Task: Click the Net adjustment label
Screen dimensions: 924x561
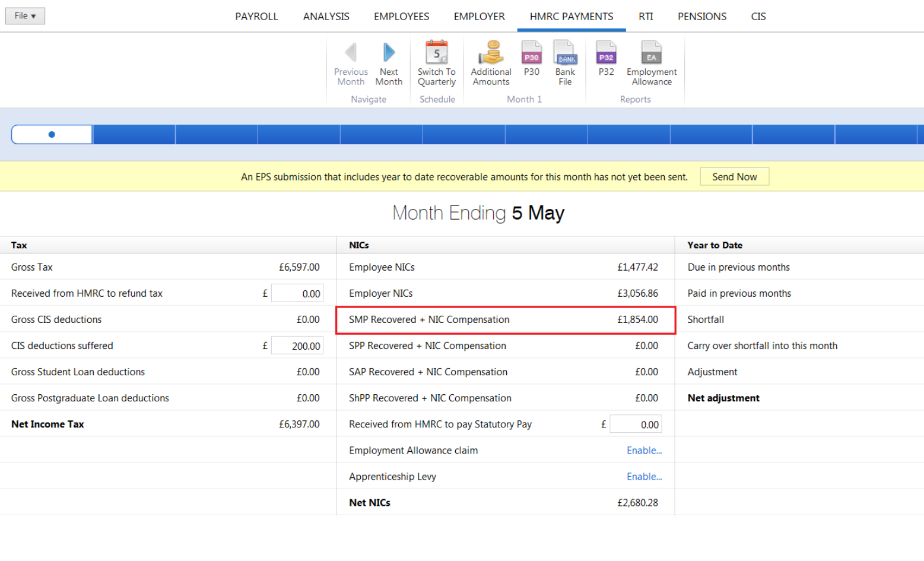Action: point(723,398)
